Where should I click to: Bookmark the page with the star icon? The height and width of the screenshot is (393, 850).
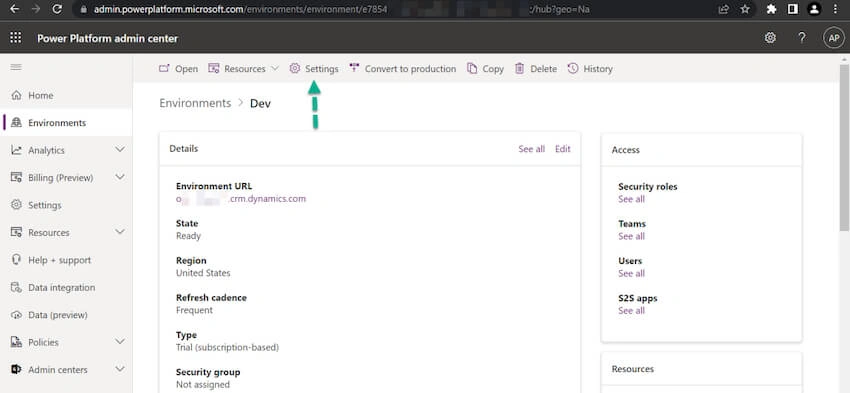(x=745, y=9)
